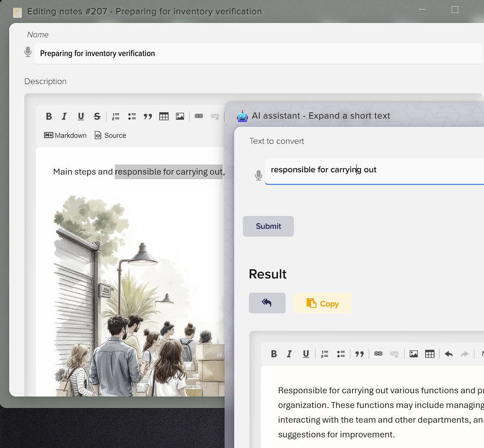484x448 pixels.
Task: Submit the text to the AI assistant
Action: (268, 226)
